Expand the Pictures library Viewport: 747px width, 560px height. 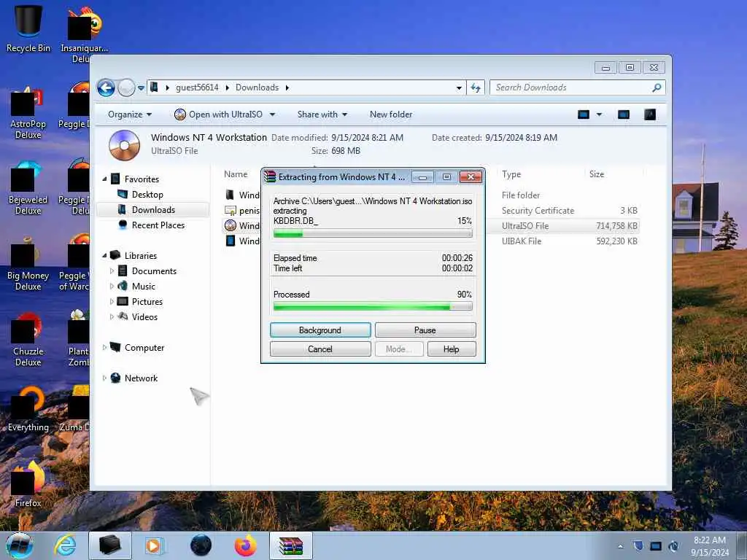pyautogui.click(x=112, y=301)
